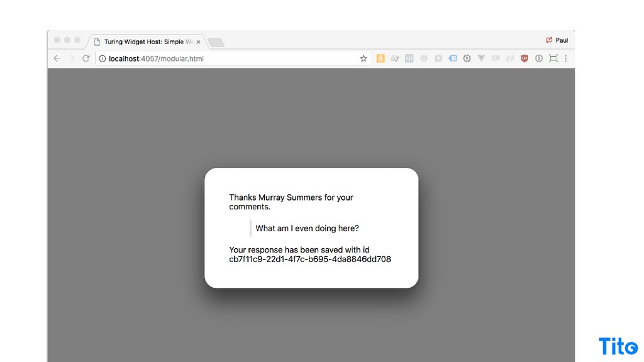Open the mail checker extension icon

click(x=395, y=58)
